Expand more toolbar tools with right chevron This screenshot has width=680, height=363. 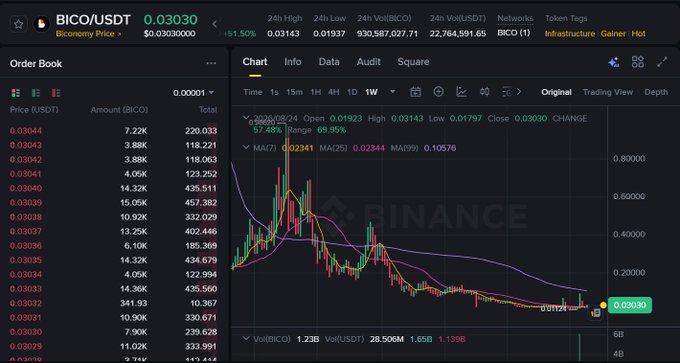pyautogui.click(x=519, y=92)
